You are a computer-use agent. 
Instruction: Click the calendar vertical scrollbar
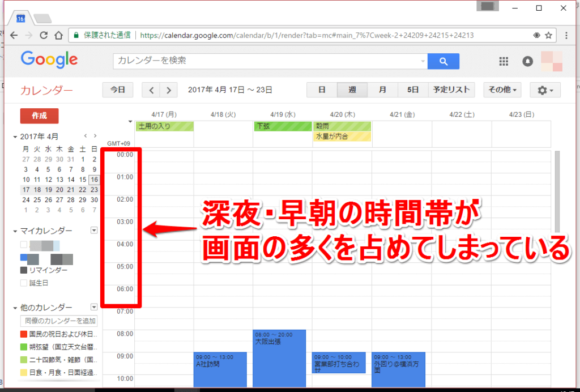557,191
